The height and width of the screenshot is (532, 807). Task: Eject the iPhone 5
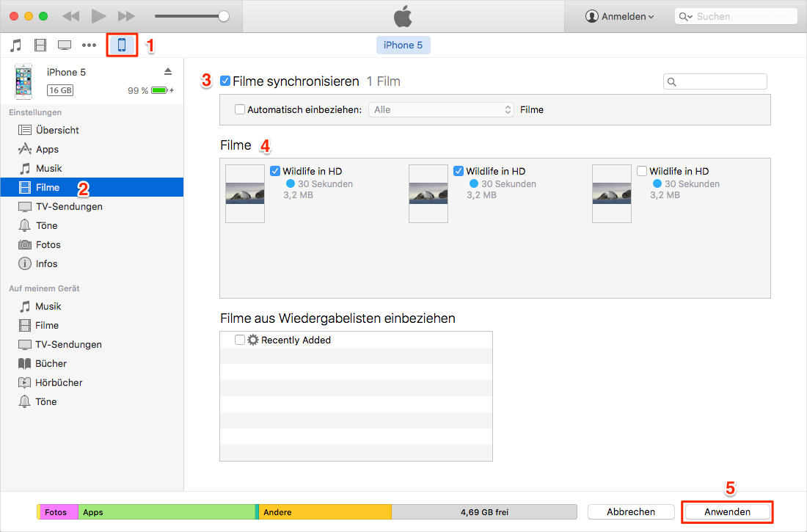(x=168, y=72)
